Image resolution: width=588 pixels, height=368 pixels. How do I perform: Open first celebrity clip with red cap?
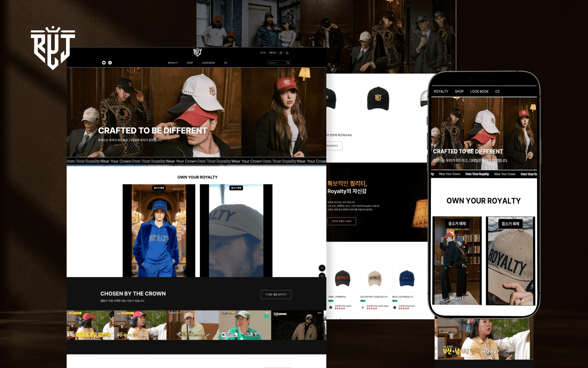point(90,325)
